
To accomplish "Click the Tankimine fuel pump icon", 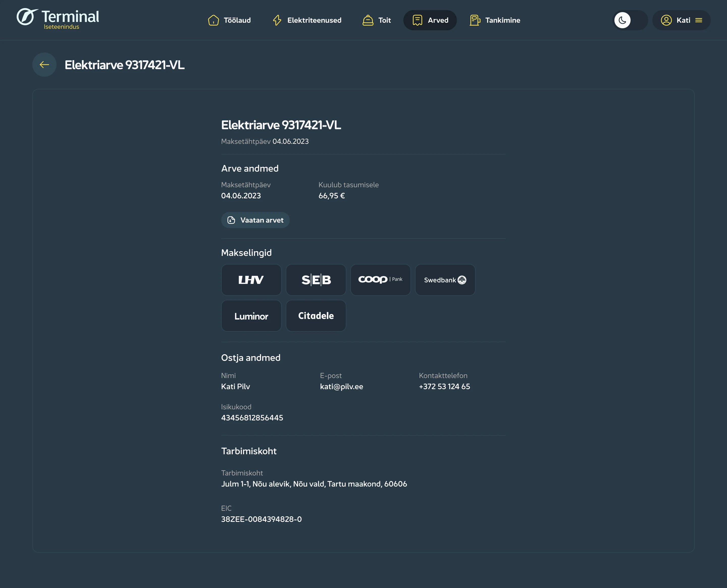I will tap(475, 20).
